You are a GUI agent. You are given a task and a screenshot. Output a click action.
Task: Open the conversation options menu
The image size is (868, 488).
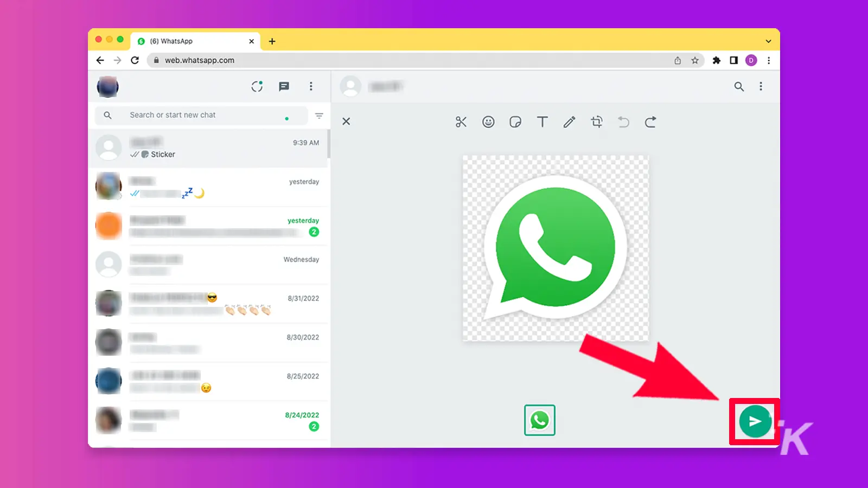761,87
